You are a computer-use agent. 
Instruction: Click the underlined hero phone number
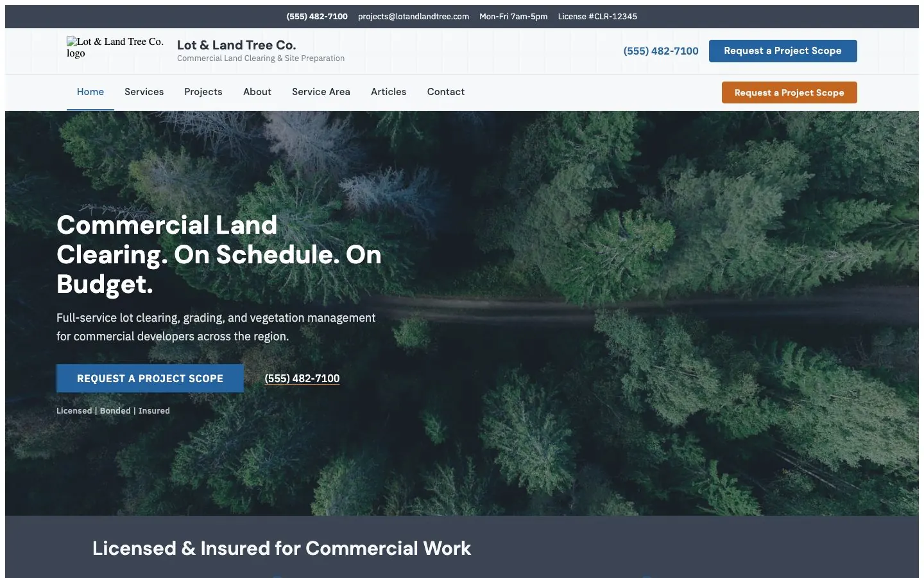pyautogui.click(x=302, y=378)
